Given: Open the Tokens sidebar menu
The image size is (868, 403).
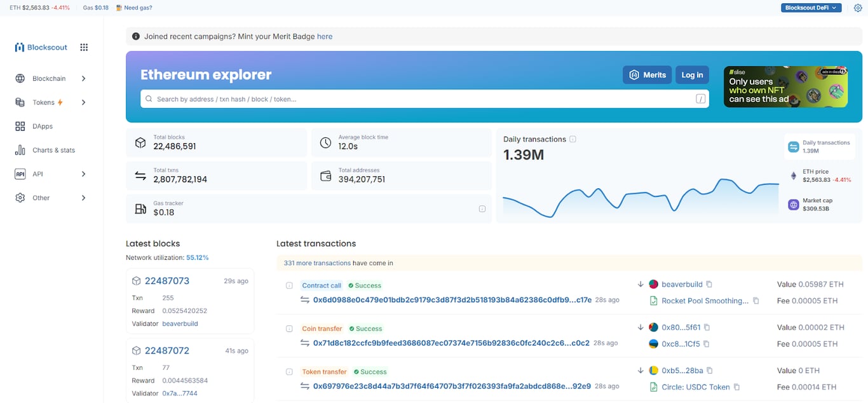Looking at the screenshot, I should click(51, 102).
